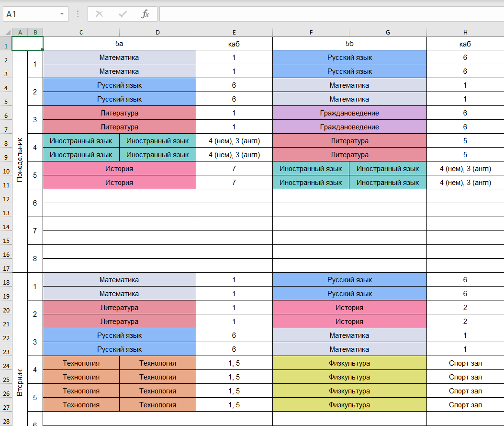
Task: Open the Name Box dropdown arrow
Action: (62, 14)
